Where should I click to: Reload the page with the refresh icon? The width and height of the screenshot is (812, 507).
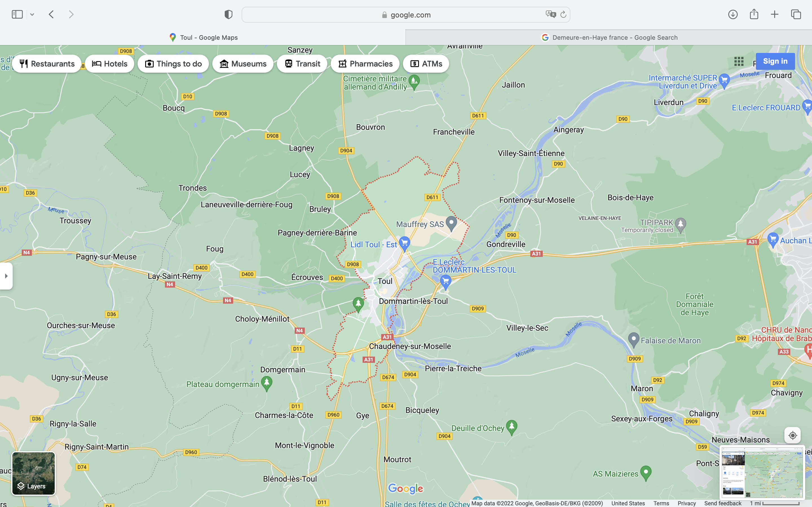563,14
